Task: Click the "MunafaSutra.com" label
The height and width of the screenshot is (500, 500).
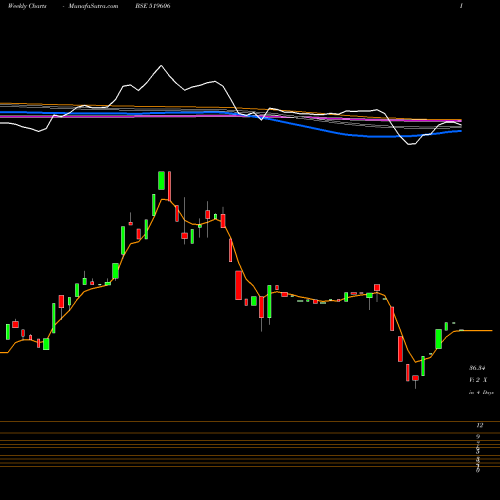Action: (93, 6)
